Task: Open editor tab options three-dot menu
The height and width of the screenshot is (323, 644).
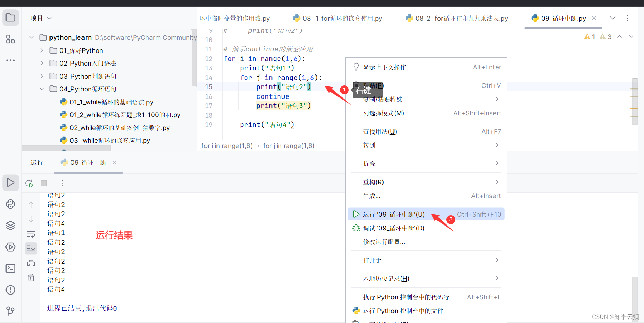Action: pyautogui.click(x=627, y=18)
